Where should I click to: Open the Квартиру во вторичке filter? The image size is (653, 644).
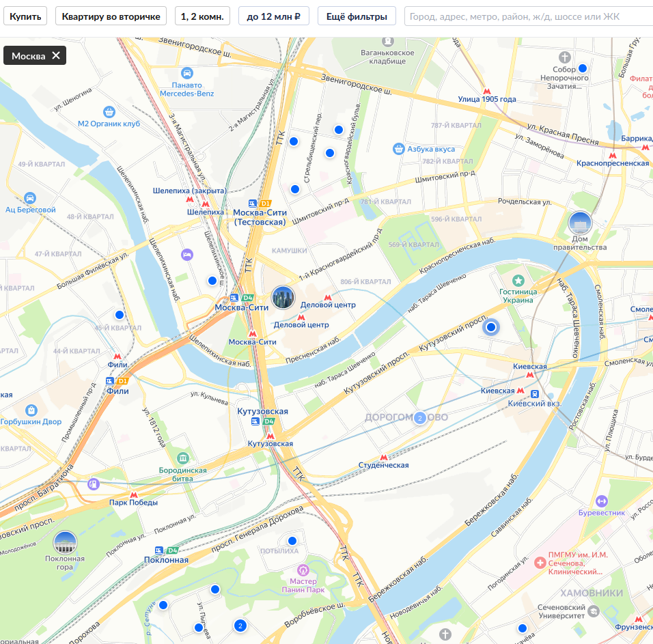[111, 16]
